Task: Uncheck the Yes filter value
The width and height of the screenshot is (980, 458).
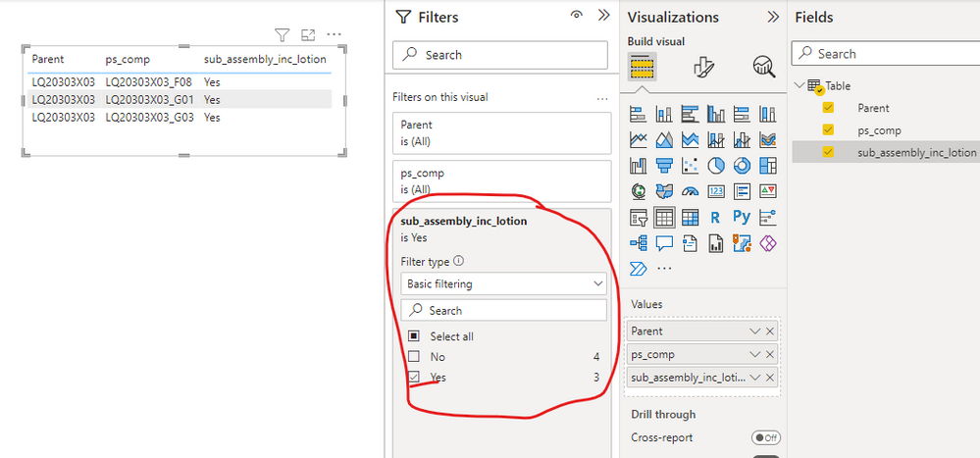Action: pos(414,378)
